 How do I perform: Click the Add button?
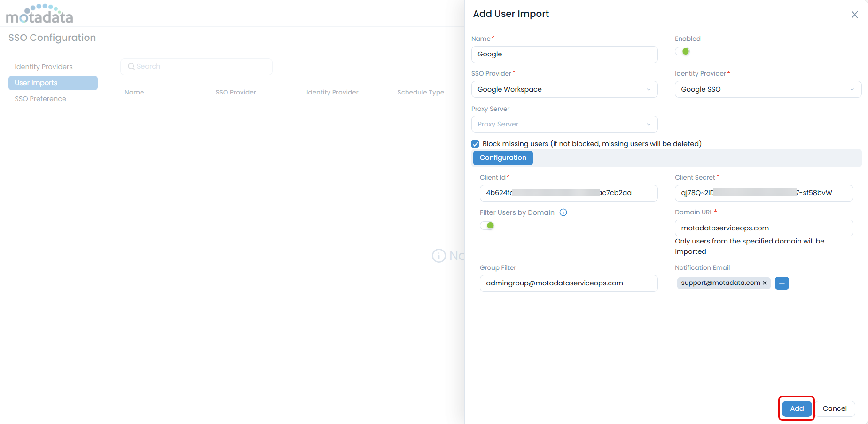click(797, 408)
